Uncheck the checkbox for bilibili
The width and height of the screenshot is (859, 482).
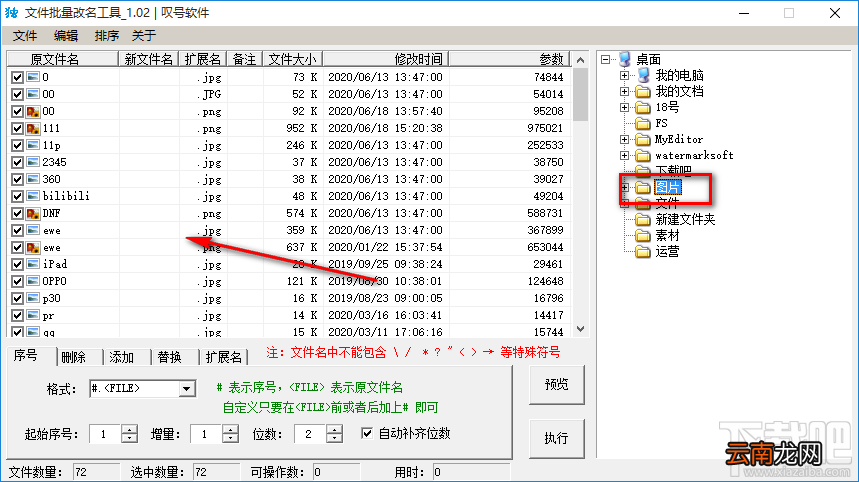pyautogui.click(x=17, y=196)
